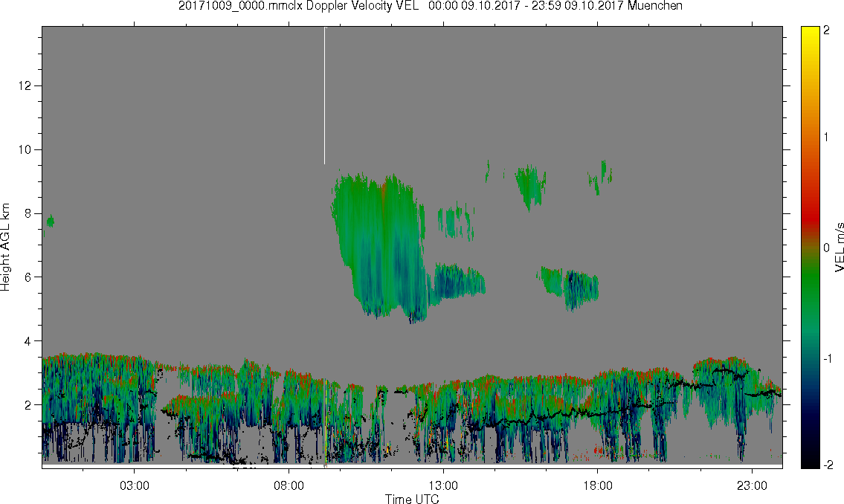Click the 13:00 time tick label
The width and height of the screenshot is (844, 504).
click(443, 486)
